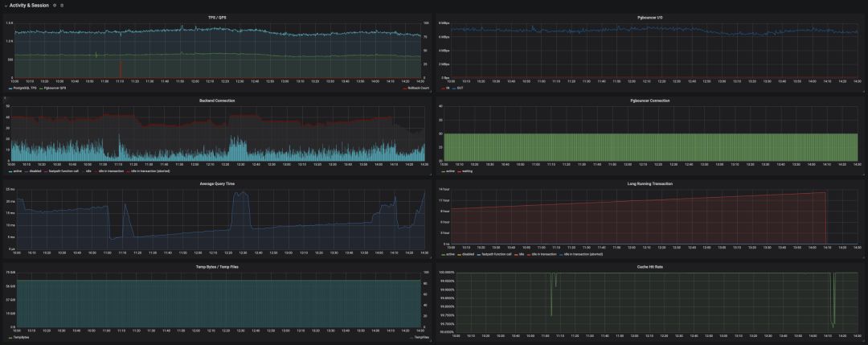Collapse the Activity & Session row
Screen dimensions: 868x345
click(x=6, y=5)
